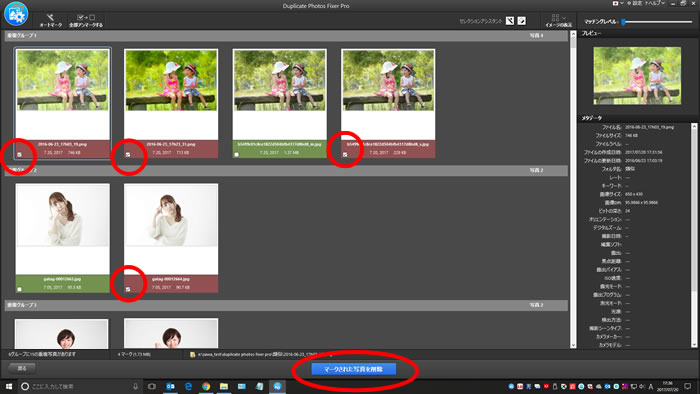Click the メタデータ panel heading
Viewport: 700px width, 394px height.
coord(592,118)
